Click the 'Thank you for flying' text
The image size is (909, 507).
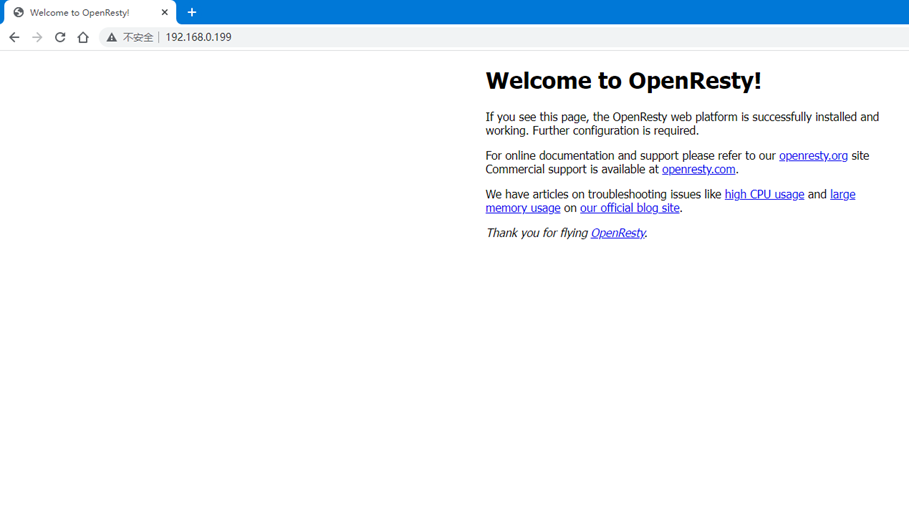point(537,233)
